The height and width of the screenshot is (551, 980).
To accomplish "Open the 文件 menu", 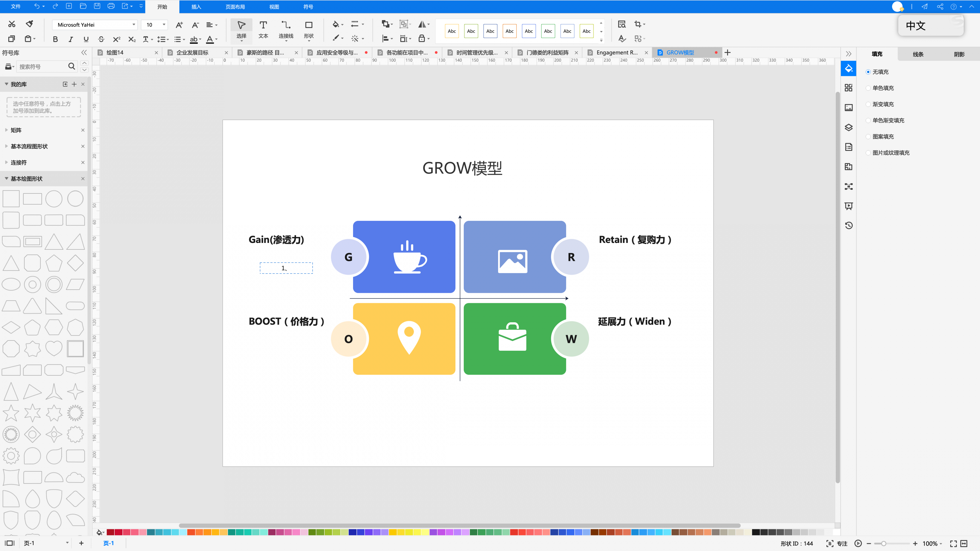I will click(16, 6).
